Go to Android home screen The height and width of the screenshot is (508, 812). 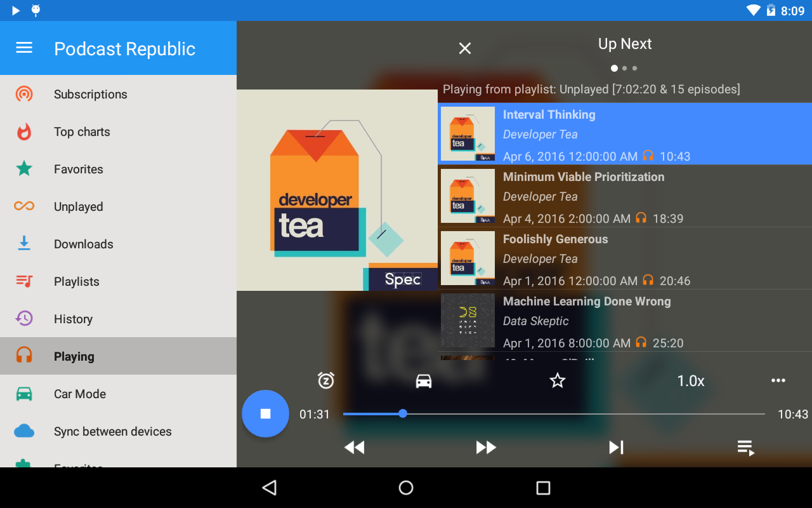[x=406, y=488]
